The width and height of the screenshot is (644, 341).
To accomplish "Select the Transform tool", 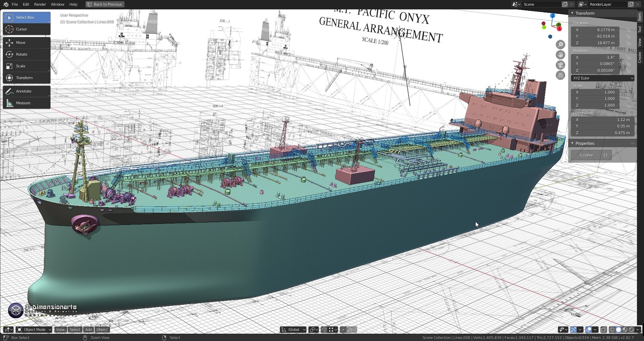I will click(27, 78).
